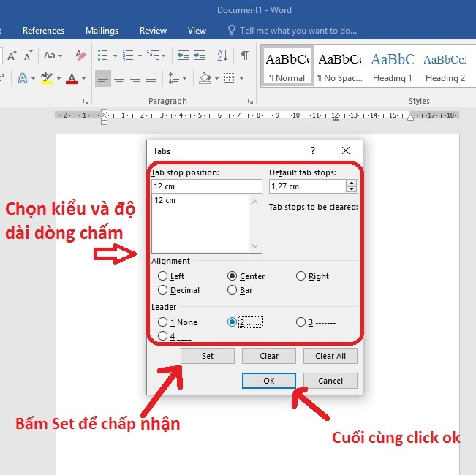Open the Mailings ribbon tab
The width and height of the screenshot is (476, 475).
pos(102,31)
